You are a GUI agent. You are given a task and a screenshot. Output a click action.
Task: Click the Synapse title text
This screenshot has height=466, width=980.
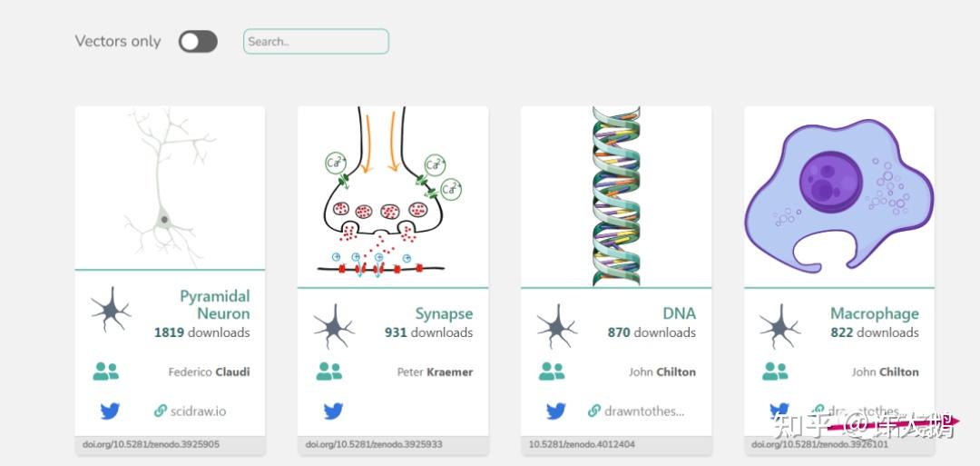click(x=444, y=313)
